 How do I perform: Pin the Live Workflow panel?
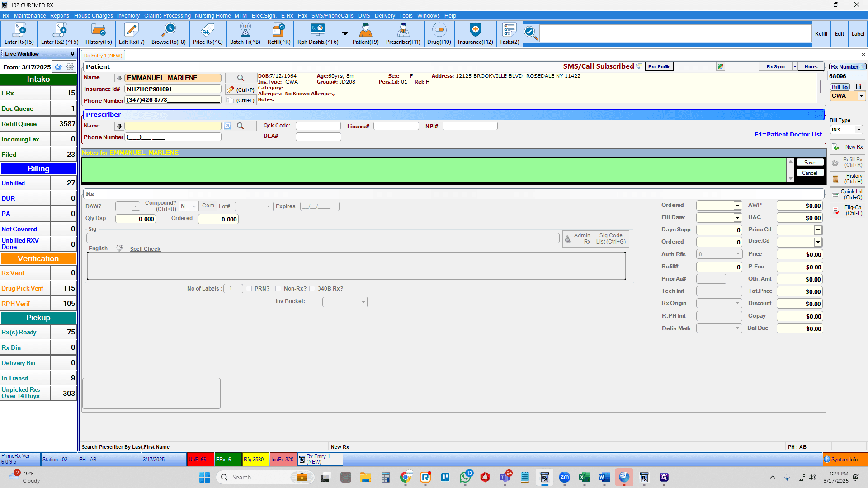tap(72, 54)
